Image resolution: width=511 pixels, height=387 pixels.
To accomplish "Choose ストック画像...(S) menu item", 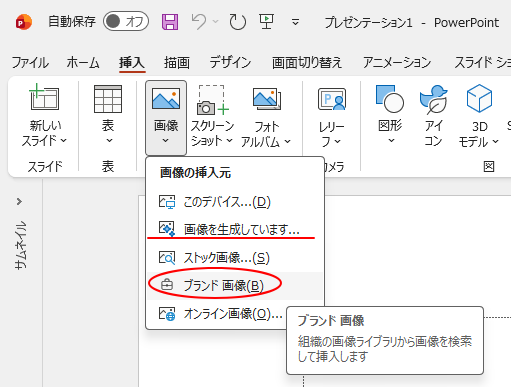I will [x=235, y=258].
